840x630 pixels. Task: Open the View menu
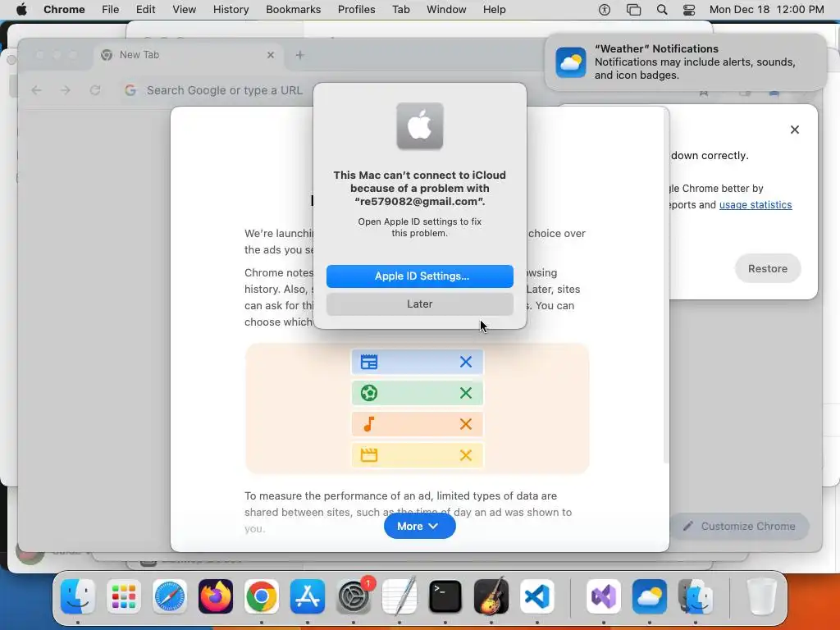click(x=185, y=10)
